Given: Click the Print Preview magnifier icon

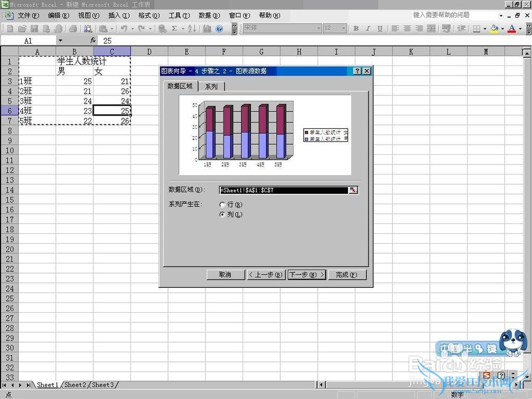Looking at the screenshot, I should (x=88, y=29).
